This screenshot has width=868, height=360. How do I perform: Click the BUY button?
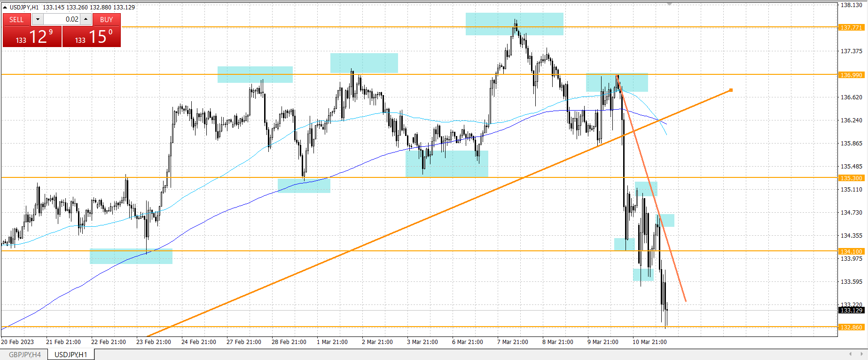[107, 19]
